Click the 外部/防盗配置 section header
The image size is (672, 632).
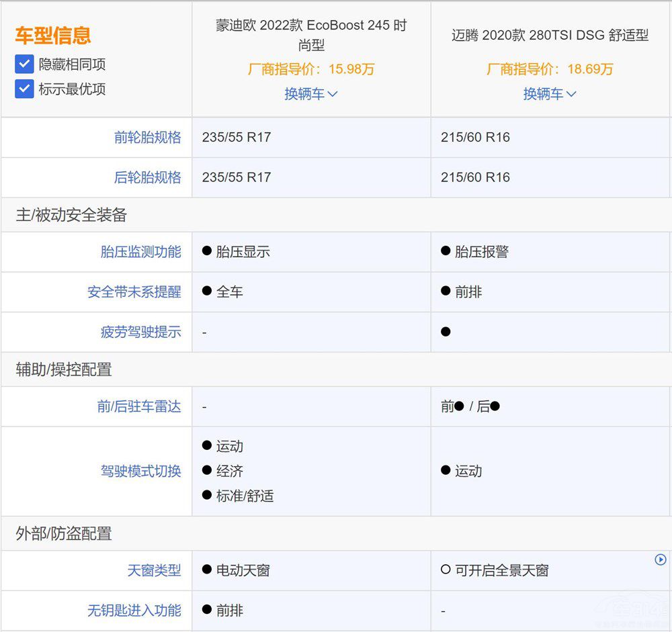click(x=64, y=534)
